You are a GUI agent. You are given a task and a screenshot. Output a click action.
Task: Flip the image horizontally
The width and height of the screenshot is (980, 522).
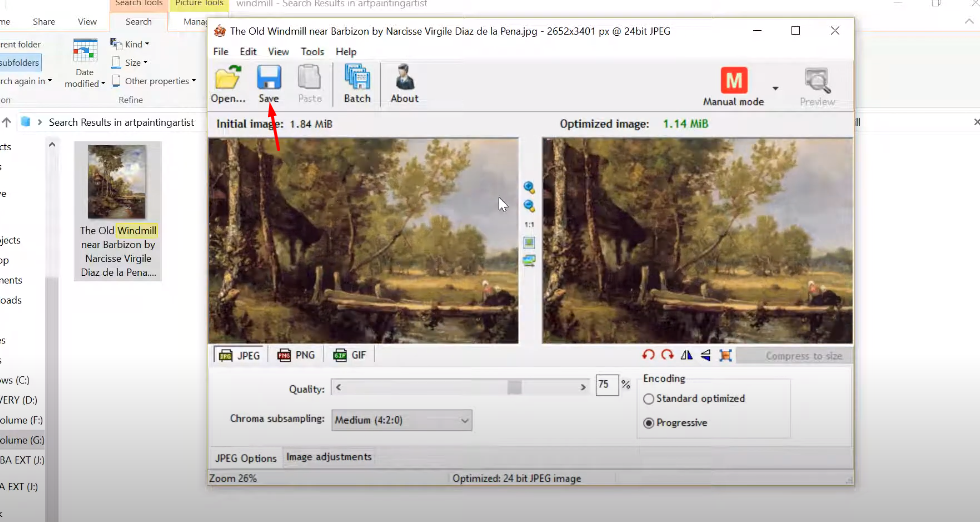pyautogui.click(x=686, y=355)
